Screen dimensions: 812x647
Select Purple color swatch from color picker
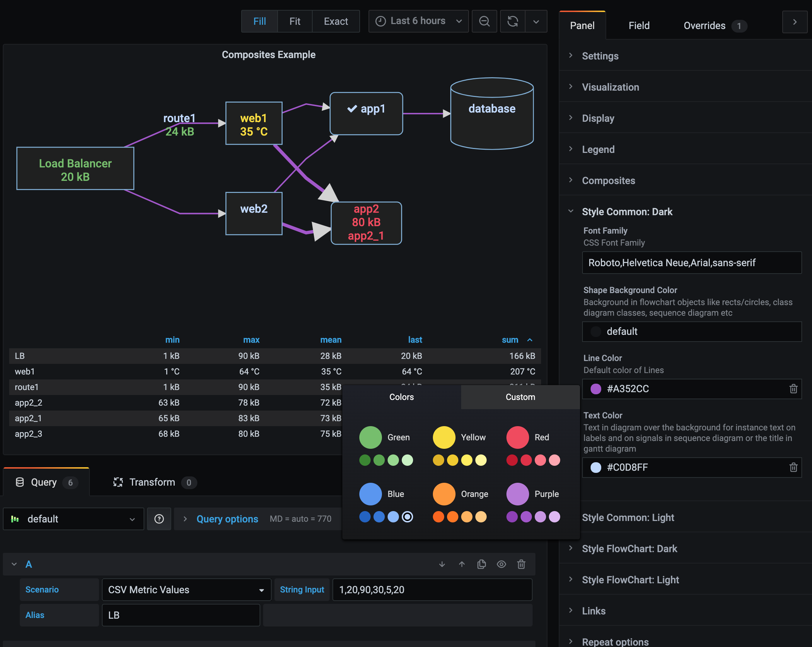coord(518,493)
